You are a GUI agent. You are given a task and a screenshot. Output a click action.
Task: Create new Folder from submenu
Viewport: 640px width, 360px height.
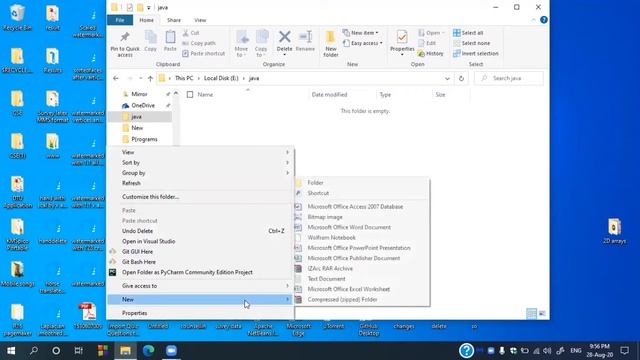point(362,183)
